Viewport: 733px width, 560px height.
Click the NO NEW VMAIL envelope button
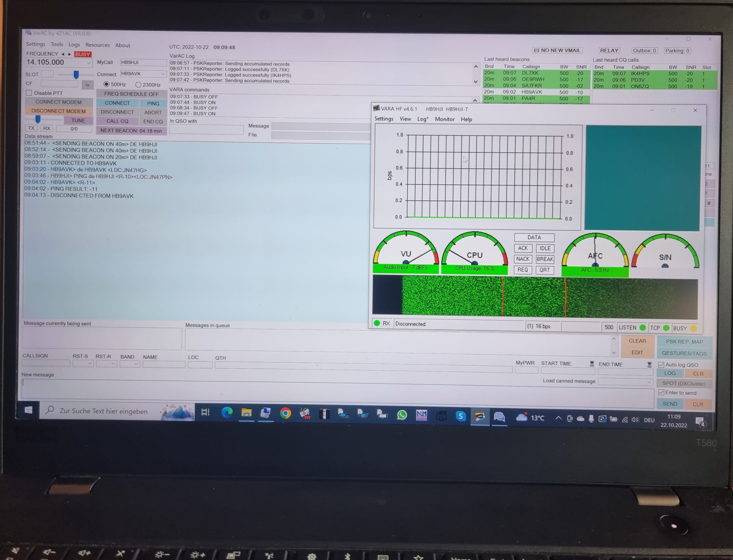tap(557, 50)
